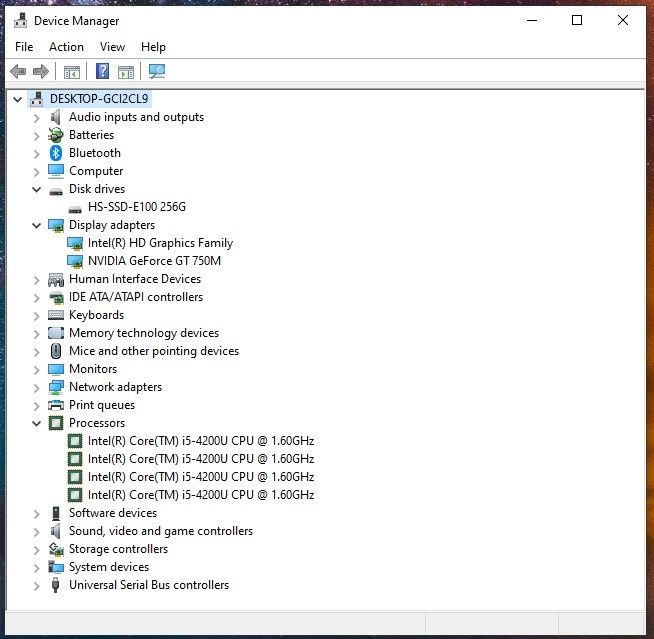
Task: Click the Back arrow toolbar icon
Action: pos(18,72)
